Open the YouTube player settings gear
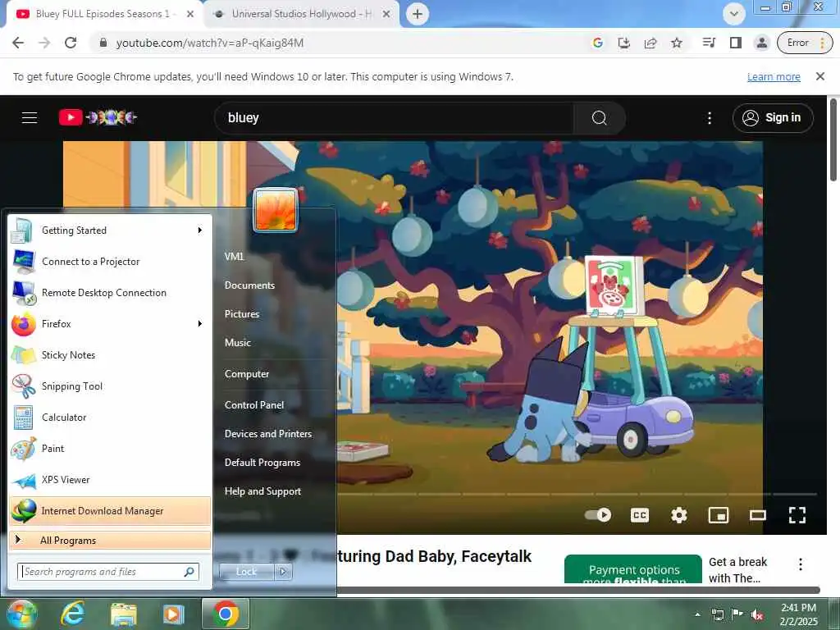Viewport: 840px width, 630px height. (678, 515)
